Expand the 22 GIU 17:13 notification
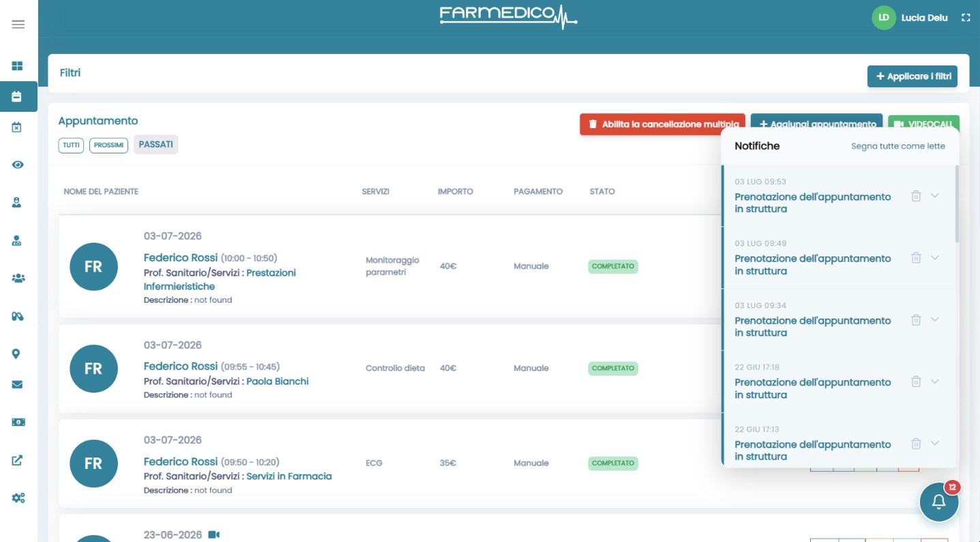The image size is (980, 542). [x=935, y=443]
